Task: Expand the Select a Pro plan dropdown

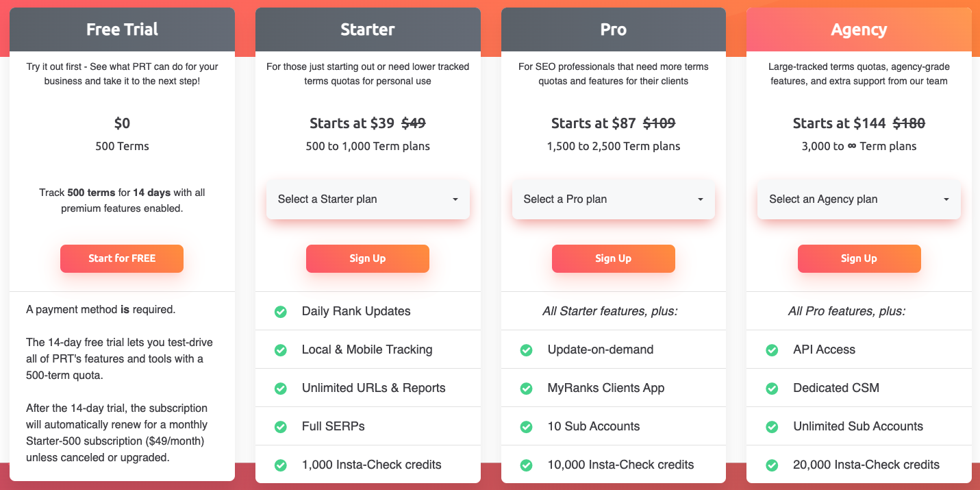Action: tap(614, 199)
